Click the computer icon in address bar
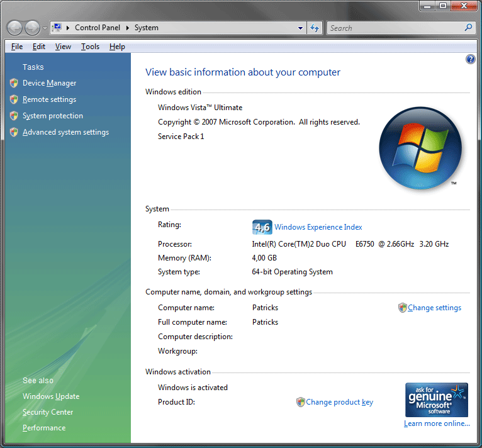The width and height of the screenshot is (482, 448). point(57,28)
